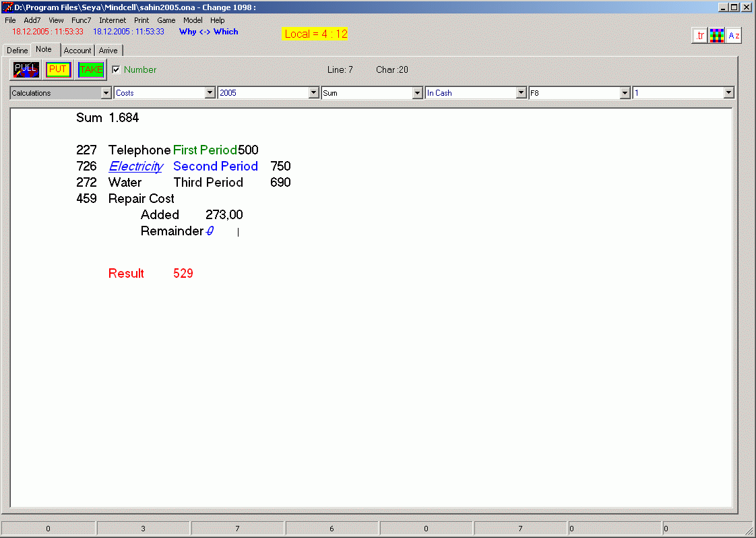This screenshot has height=538, width=756.
Task: Switch to the Account tab
Action: 77,50
